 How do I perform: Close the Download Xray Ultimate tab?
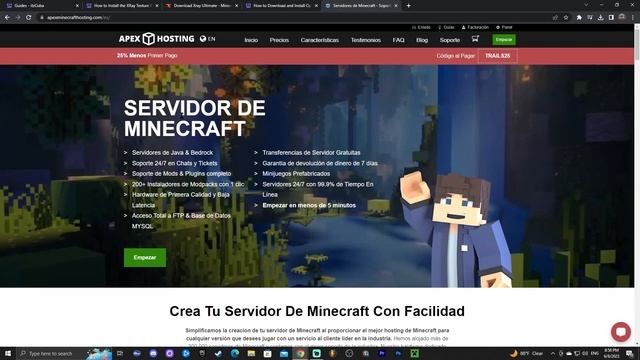click(x=236, y=6)
